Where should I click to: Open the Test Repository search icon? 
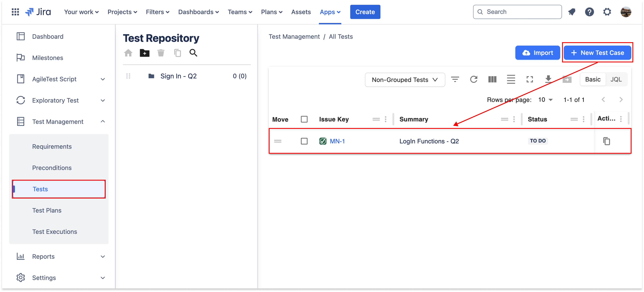tap(193, 53)
